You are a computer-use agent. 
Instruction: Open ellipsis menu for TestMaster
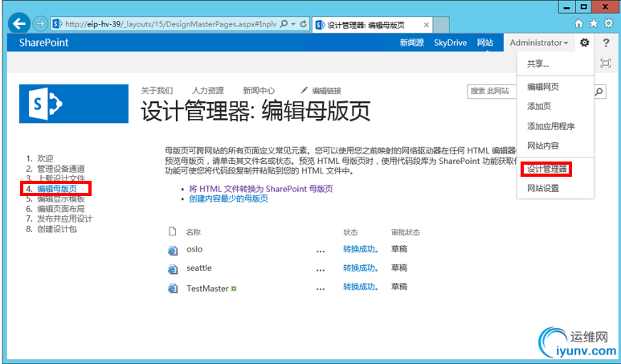(321, 289)
